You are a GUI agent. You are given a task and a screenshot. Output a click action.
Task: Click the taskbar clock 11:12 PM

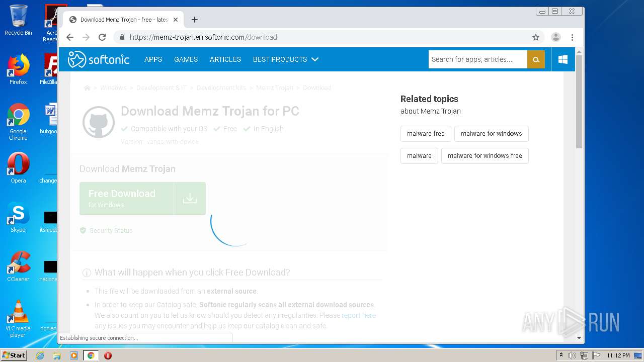coord(618,355)
